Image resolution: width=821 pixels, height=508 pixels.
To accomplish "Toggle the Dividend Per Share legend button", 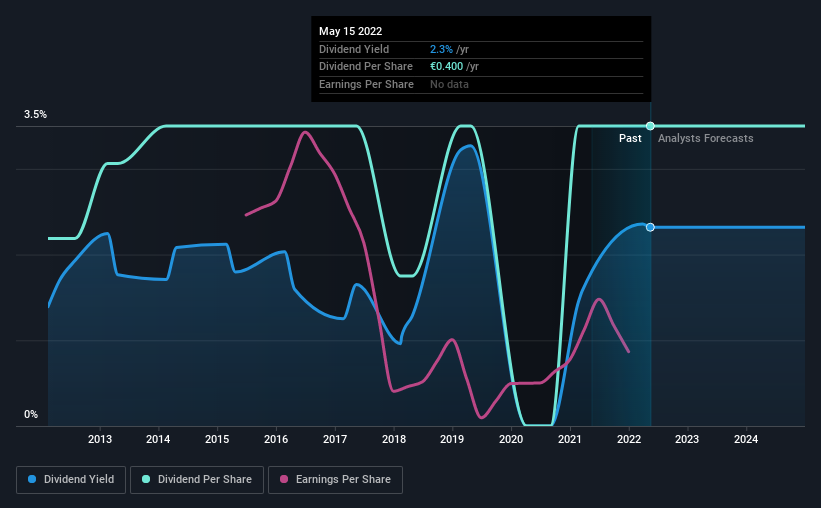I will click(x=197, y=480).
